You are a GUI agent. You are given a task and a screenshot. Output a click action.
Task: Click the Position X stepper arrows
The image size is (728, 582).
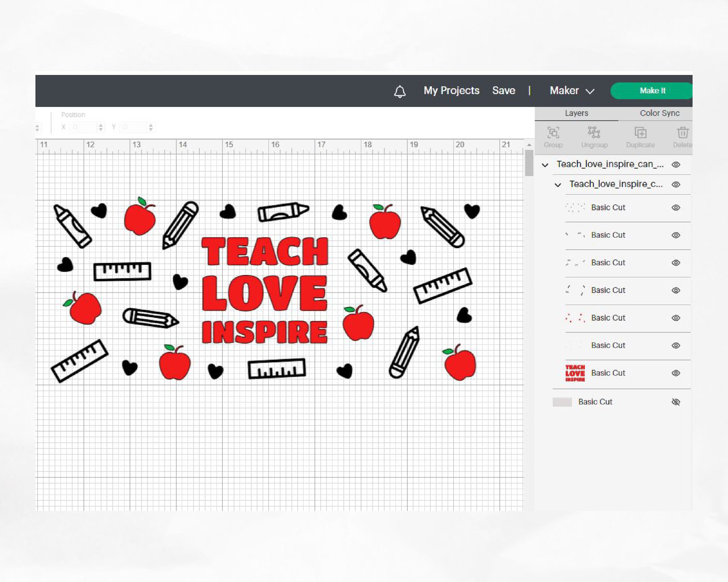(x=100, y=127)
